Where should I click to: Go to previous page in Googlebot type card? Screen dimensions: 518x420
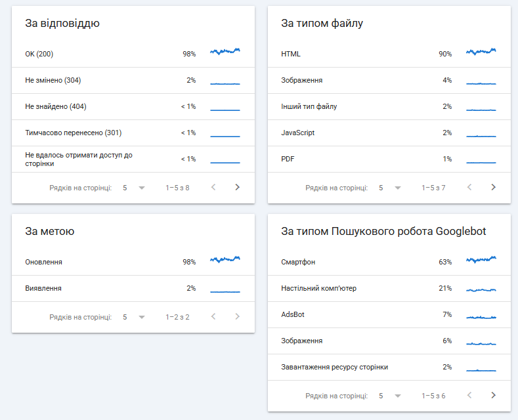coord(469,395)
